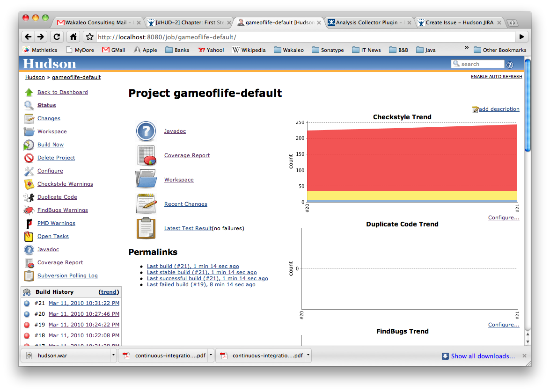
Task: Enable auto refresh for this page
Action: (x=496, y=77)
